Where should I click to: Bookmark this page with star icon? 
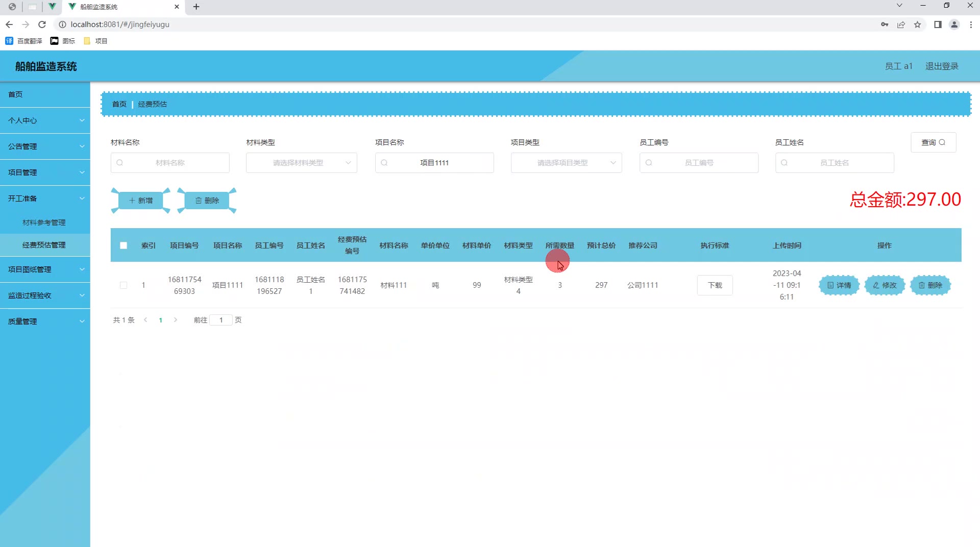(917, 24)
